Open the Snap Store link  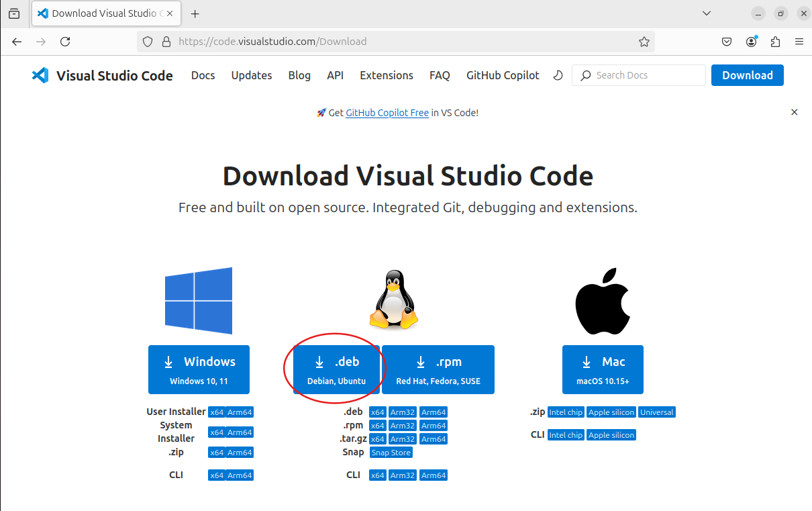(x=391, y=453)
